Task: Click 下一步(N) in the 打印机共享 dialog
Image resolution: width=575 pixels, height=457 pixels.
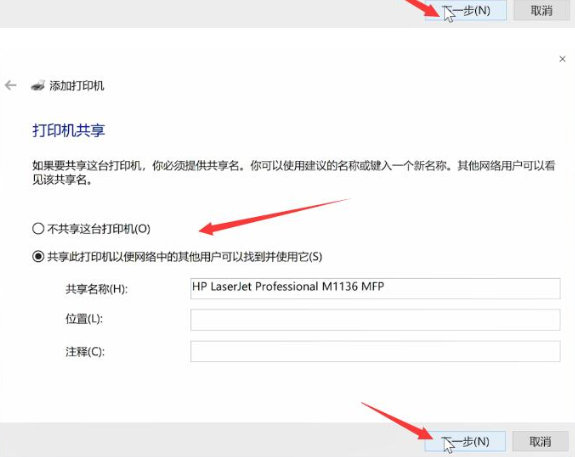Action: (465, 441)
